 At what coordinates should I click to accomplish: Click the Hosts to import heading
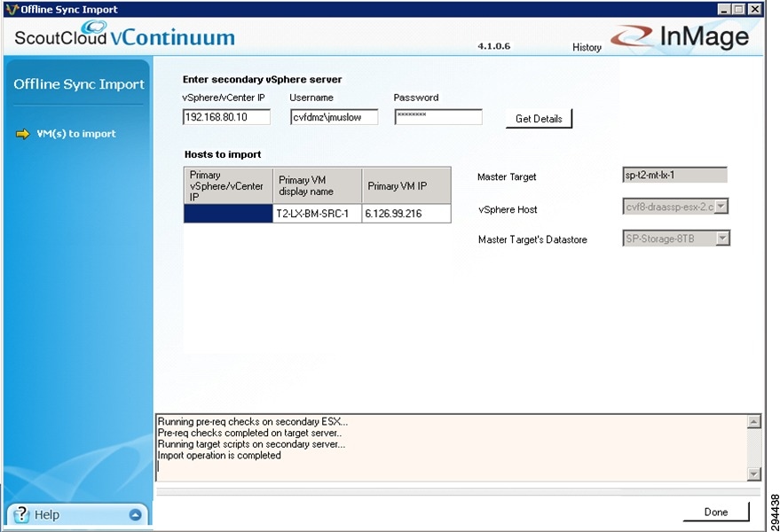tap(223, 154)
